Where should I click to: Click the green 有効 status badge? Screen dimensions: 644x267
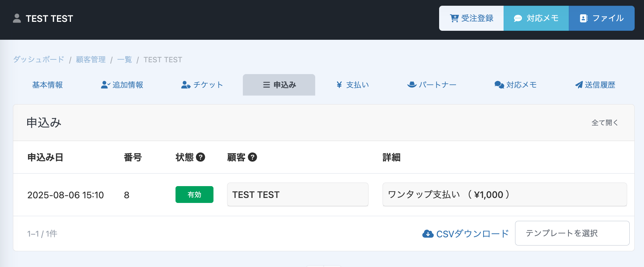194,195
